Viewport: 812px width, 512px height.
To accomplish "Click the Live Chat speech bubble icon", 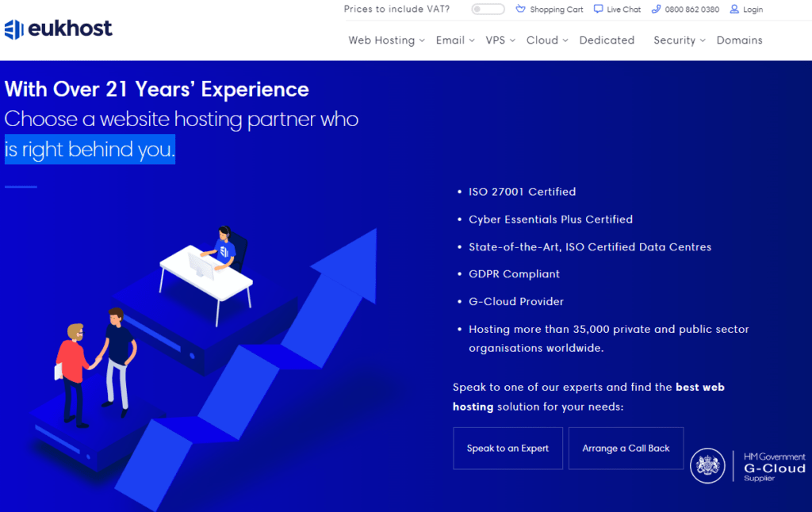I will tap(598, 9).
